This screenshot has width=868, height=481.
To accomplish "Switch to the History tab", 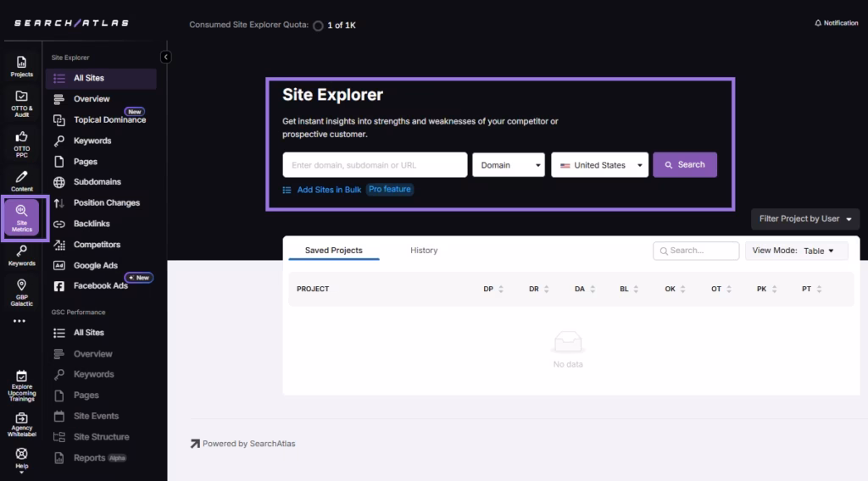I will tap(424, 251).
